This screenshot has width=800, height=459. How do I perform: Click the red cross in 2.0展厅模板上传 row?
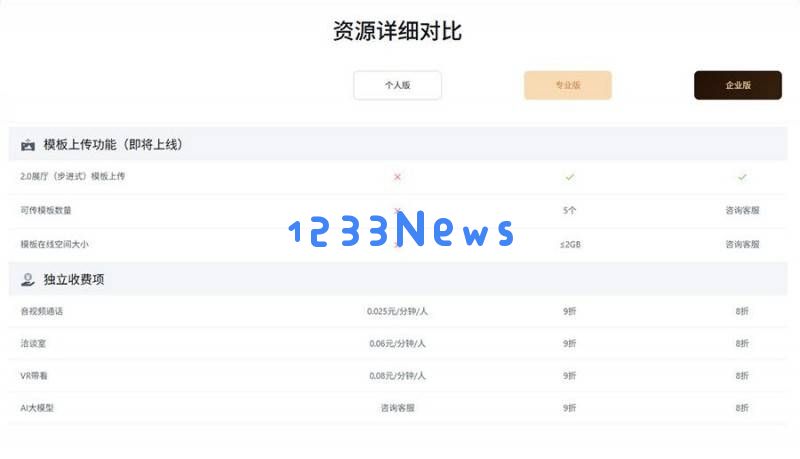(397, 177)
